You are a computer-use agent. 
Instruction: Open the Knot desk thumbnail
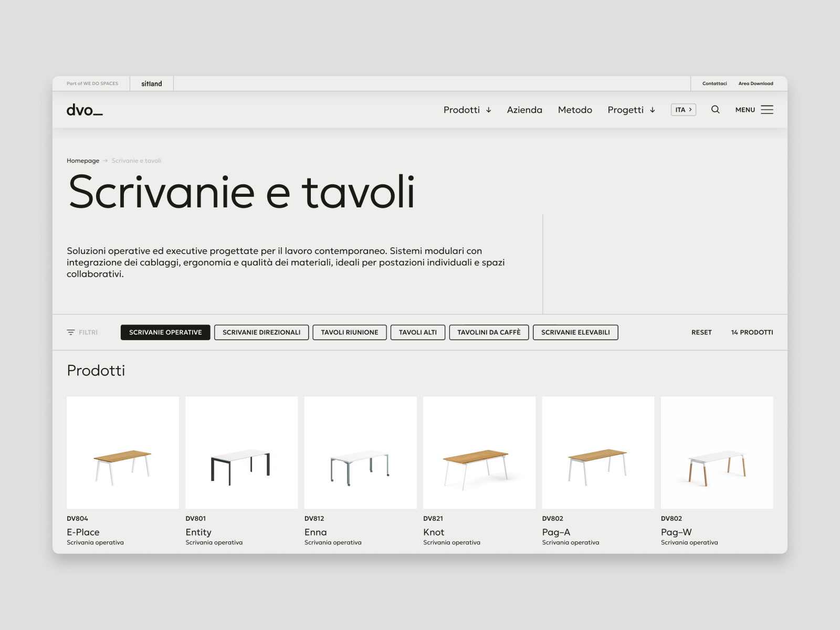(x=479, y=453)
